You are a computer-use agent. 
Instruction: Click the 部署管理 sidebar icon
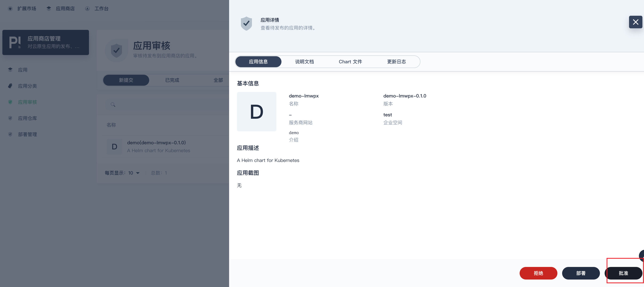click(x=10, y=134)
